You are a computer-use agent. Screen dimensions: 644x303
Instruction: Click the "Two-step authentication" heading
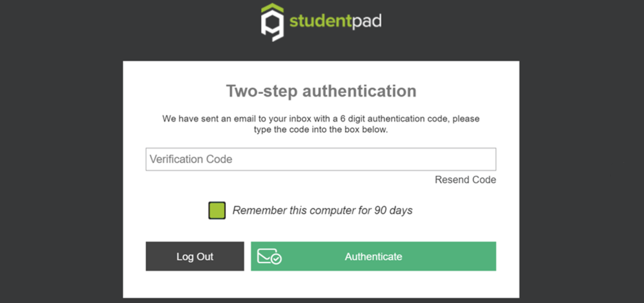click(321, 91)
